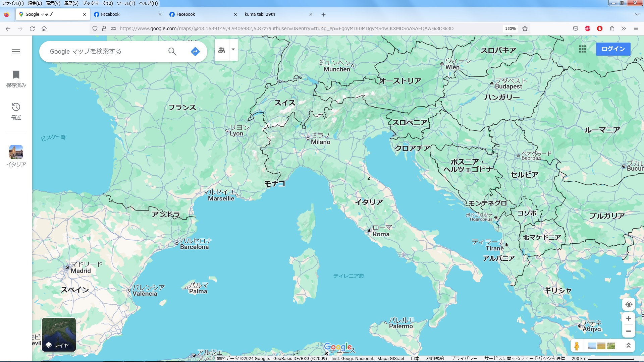This screenshot has width=644, height=362.
Task: Click the search magnifier icon
Action: pyautogui.click(x=172, y=51)
